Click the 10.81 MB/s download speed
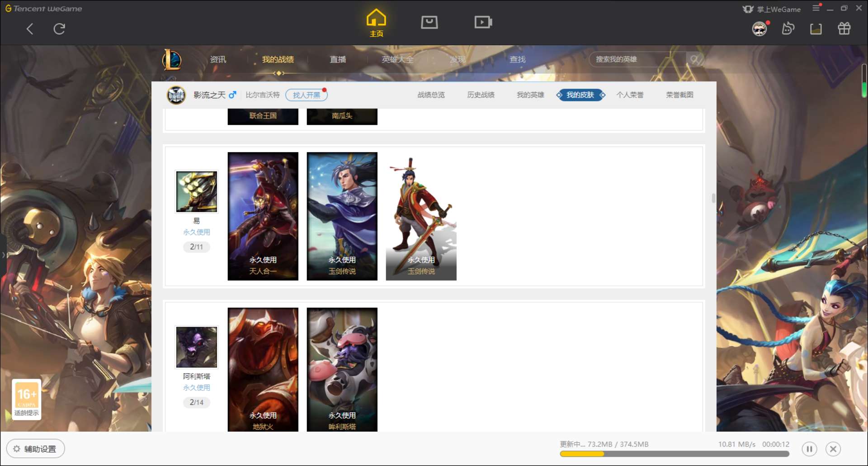This screenshot has width=868, height=466. pos(737,444)
